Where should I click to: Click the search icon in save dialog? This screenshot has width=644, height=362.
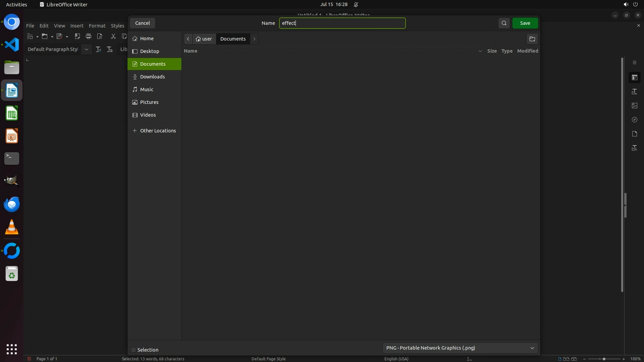point(504,23)
